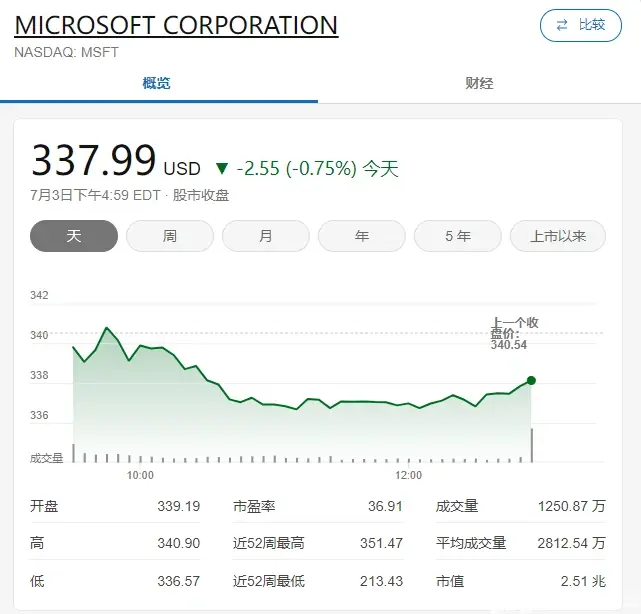Select the 天 day range

click(x=73, y=236)
